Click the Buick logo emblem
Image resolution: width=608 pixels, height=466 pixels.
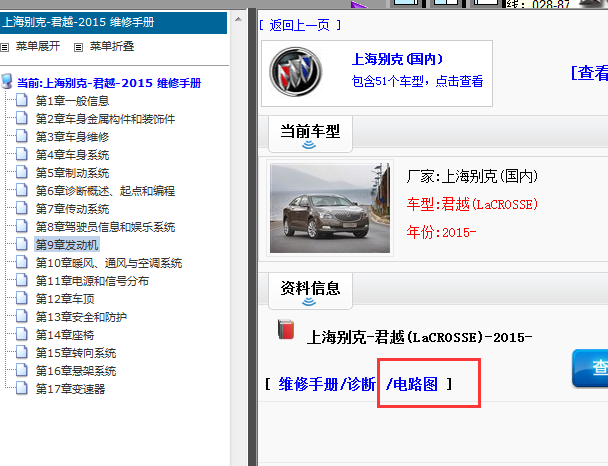(295, 72)
